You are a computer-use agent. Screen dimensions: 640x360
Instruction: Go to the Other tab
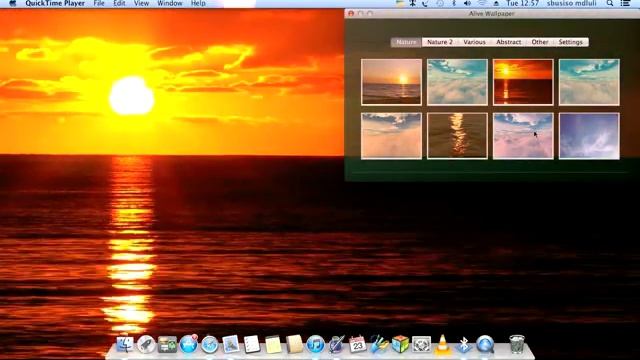coord(540,42)
